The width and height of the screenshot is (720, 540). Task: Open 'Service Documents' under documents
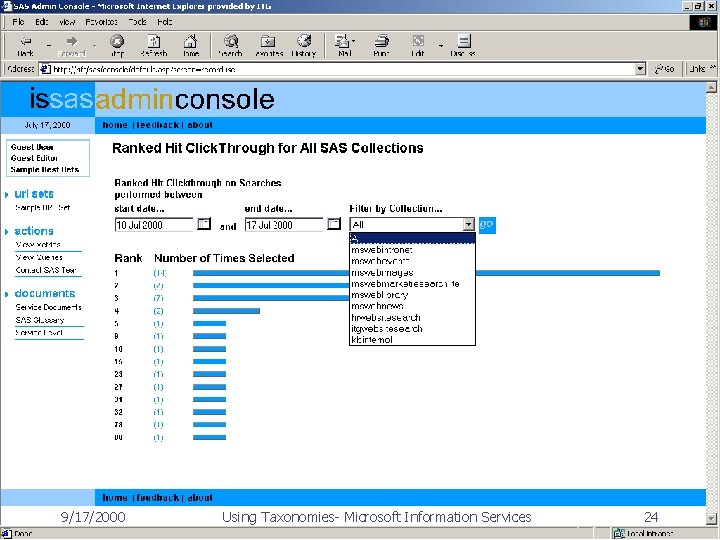(48, 307)
